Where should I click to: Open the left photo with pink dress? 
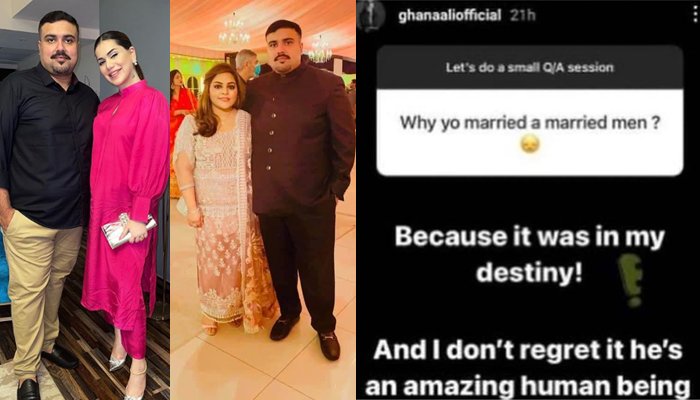coord(85,200)
